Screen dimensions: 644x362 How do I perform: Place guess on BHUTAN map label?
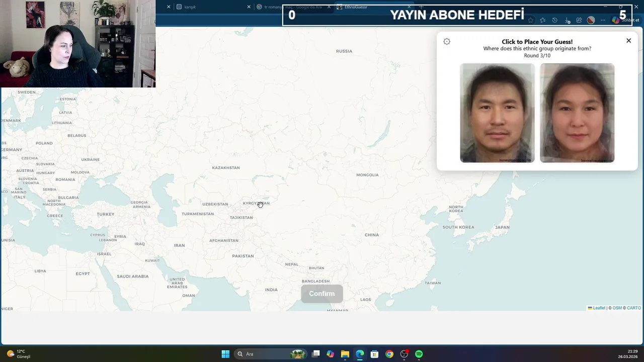(x=316, y=268)
